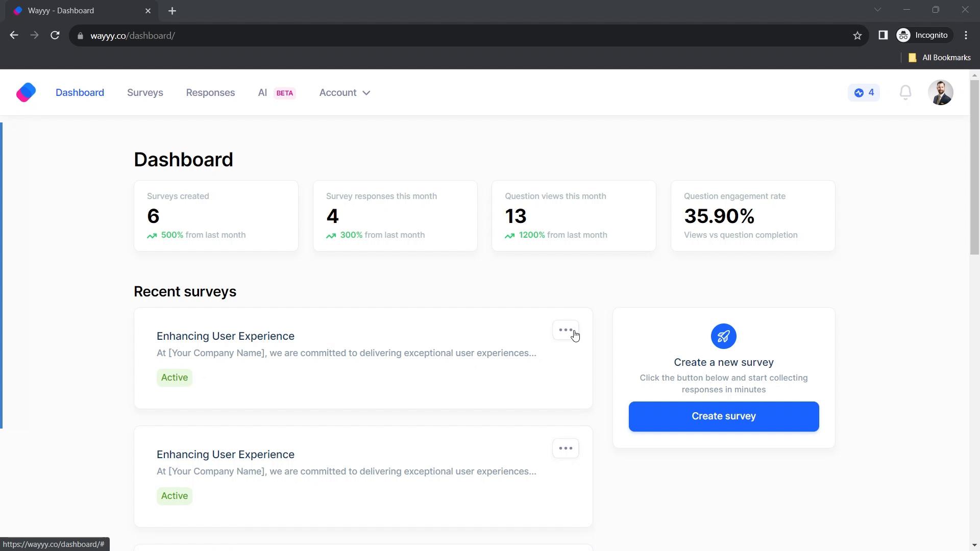This screenshot has height=551, width=980.
Task: Open the Dashboard navigation link
Action: [80, 92]
